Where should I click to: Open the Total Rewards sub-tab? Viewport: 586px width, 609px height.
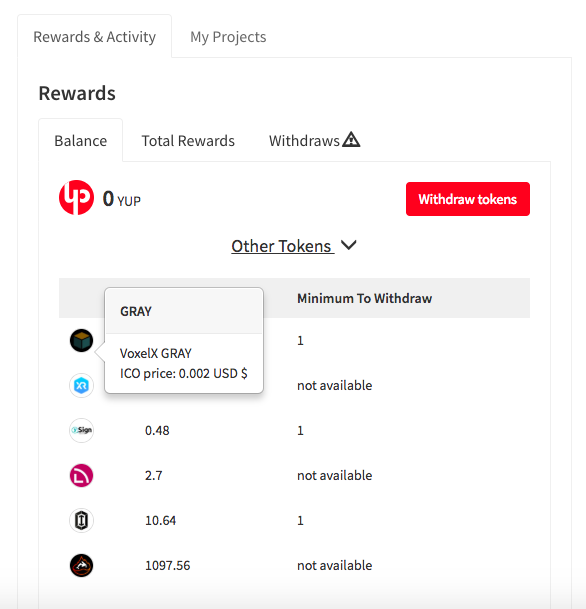188,141
